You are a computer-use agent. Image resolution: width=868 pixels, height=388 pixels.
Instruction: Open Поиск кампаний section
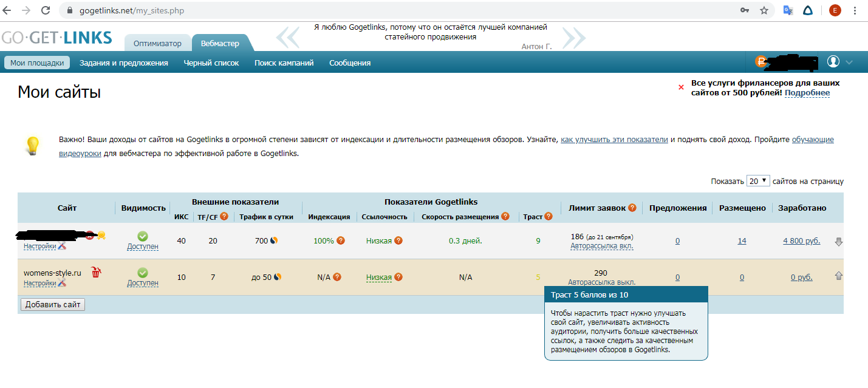point(284,63)
